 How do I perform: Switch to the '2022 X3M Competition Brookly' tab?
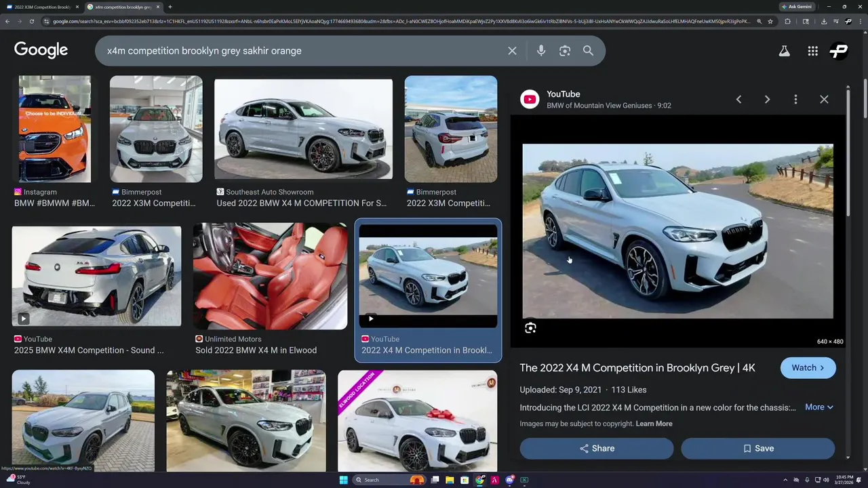(x=43, y=7)
